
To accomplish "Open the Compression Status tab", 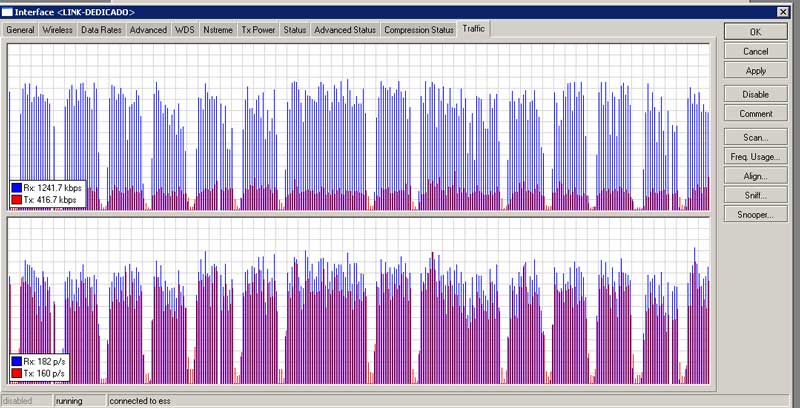I will coord(419,30).
